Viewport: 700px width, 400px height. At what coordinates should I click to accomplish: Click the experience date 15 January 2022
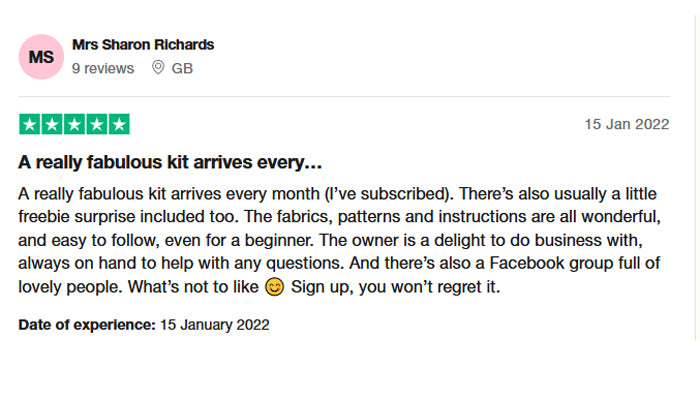coord(214,325)
